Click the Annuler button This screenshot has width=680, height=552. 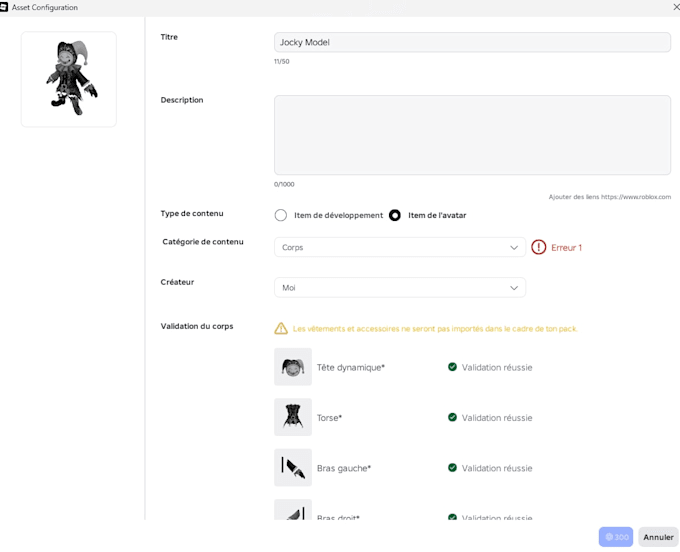click(658, 537)
